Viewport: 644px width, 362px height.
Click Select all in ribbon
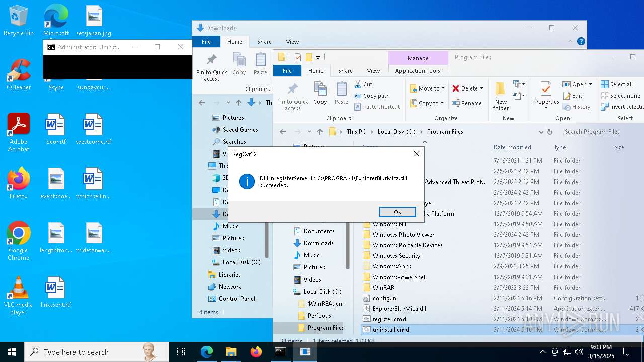pyautogui.click(x=617, y=84)
